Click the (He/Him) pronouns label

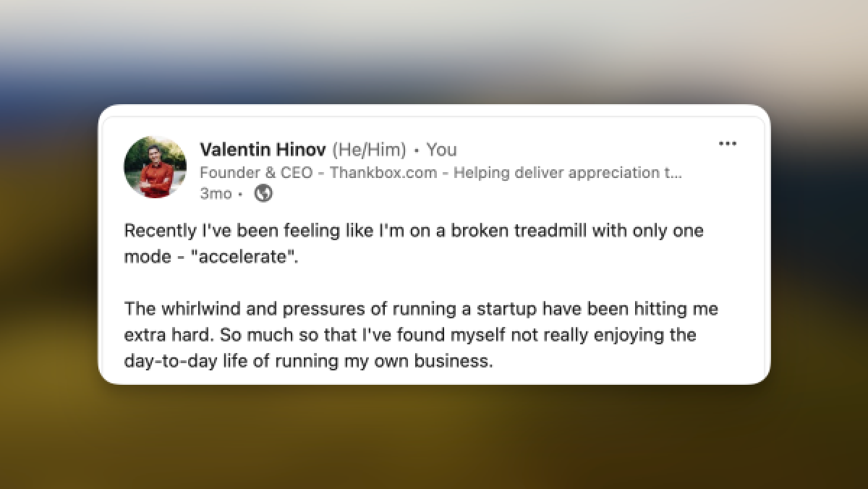coord(369,150)
